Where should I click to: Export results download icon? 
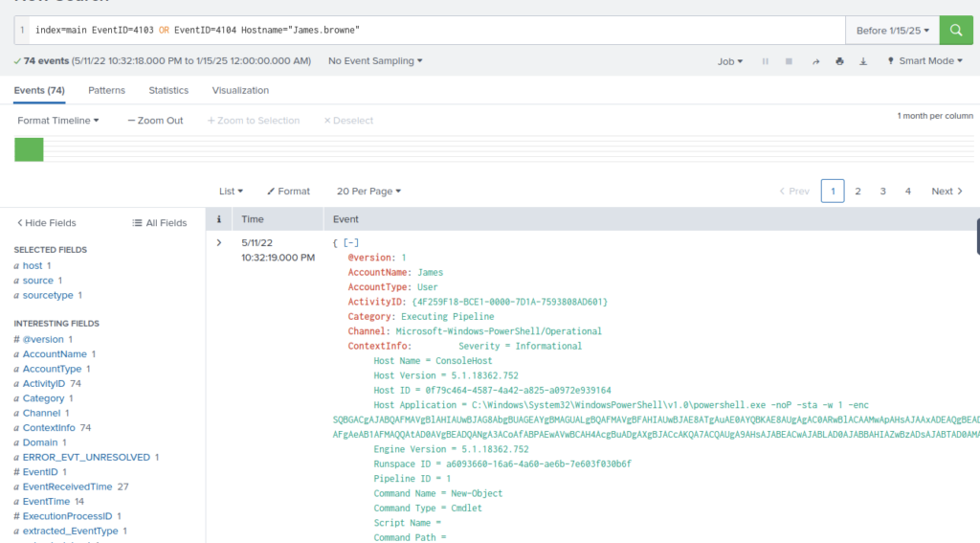tap(863, 61)
